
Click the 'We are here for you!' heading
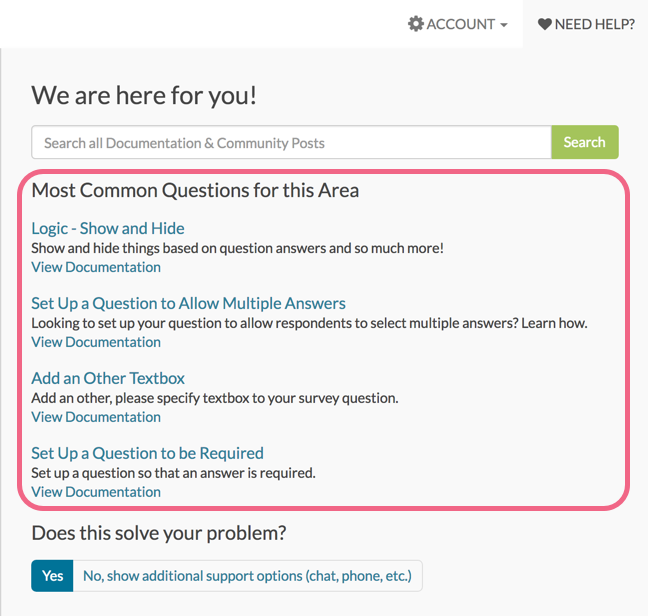tap(144, 96)
